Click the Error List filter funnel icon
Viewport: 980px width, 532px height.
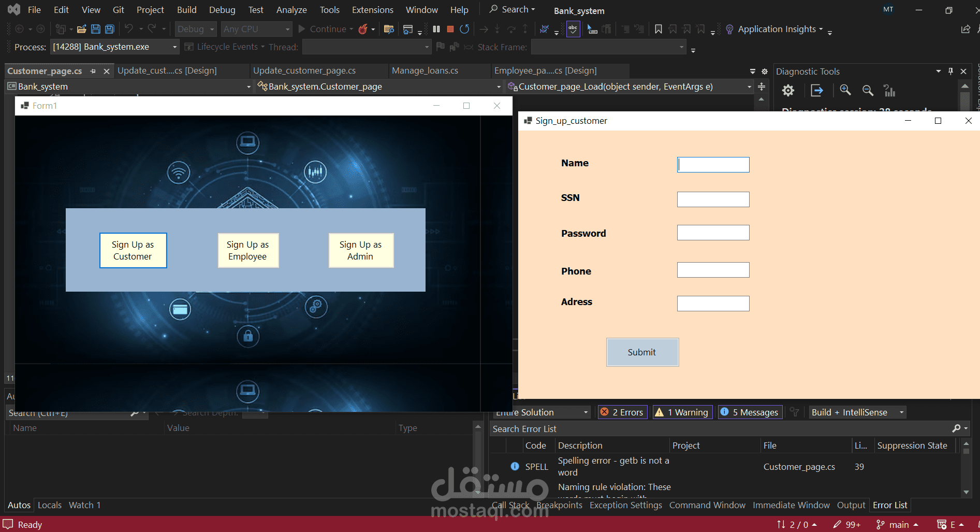[794, 412]
